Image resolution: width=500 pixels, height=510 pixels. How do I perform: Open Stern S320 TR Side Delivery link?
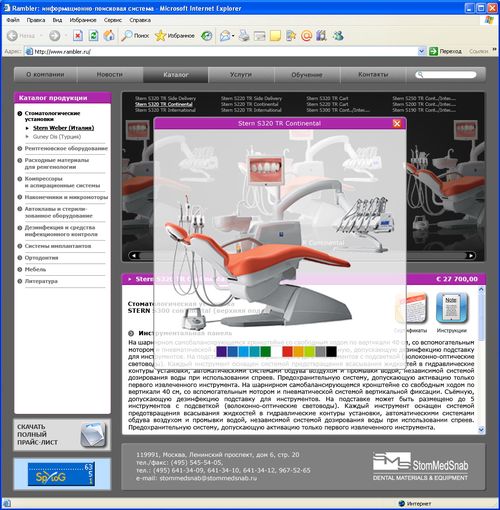165,98
